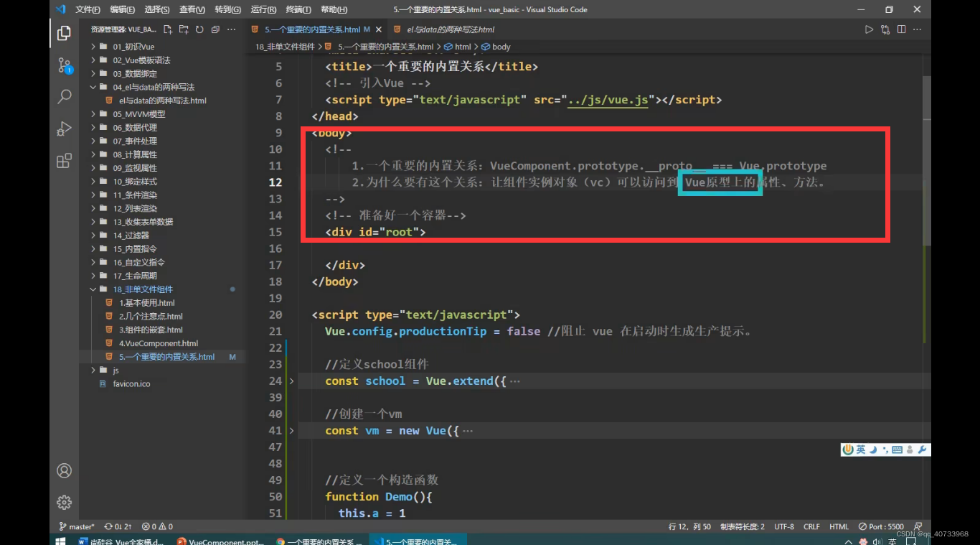Image resolution: width=980 pixels, height=545 pixels.
Task: Click the errors and warnings status indicator
Action: coord(157,526)
